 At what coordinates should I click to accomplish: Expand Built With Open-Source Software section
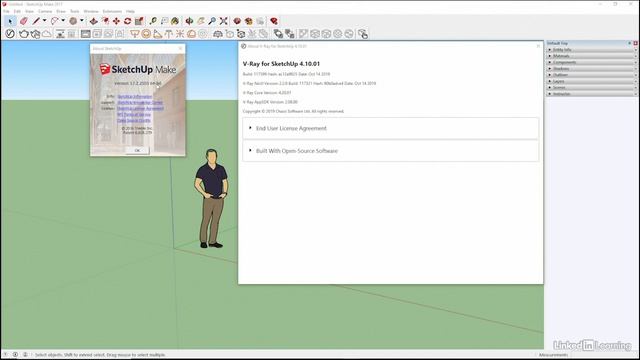point(391,151)
